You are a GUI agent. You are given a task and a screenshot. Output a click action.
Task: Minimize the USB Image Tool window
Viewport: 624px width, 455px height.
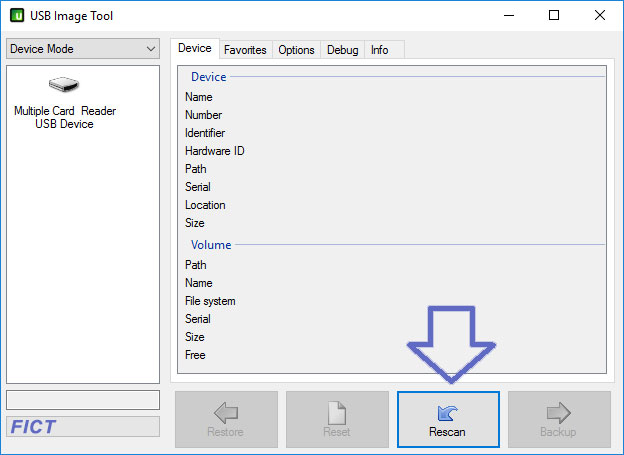pyautogui.click(x=509, y=16)
